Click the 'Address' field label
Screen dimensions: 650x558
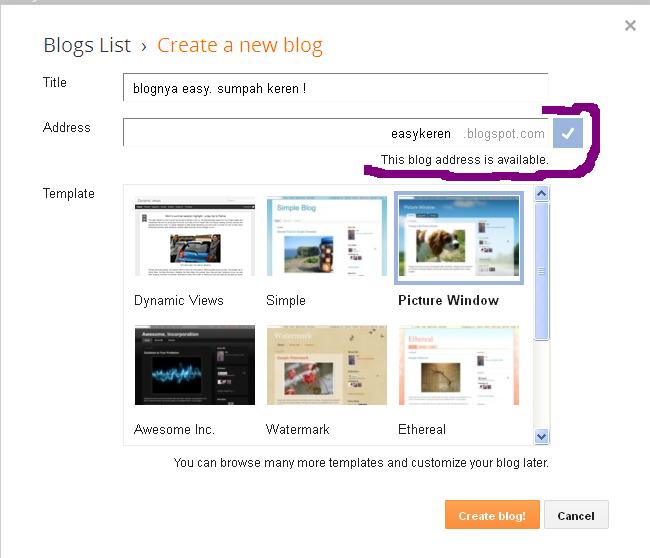(66, 127)
